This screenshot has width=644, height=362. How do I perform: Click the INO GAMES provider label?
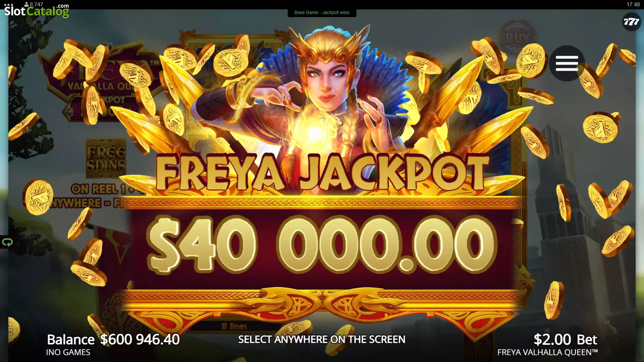tap(68, 352)
